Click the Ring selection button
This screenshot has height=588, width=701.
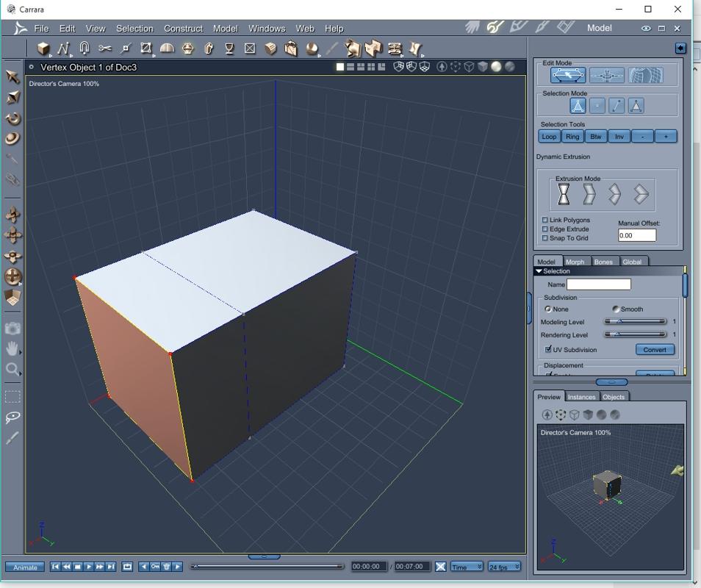point(572,137)
